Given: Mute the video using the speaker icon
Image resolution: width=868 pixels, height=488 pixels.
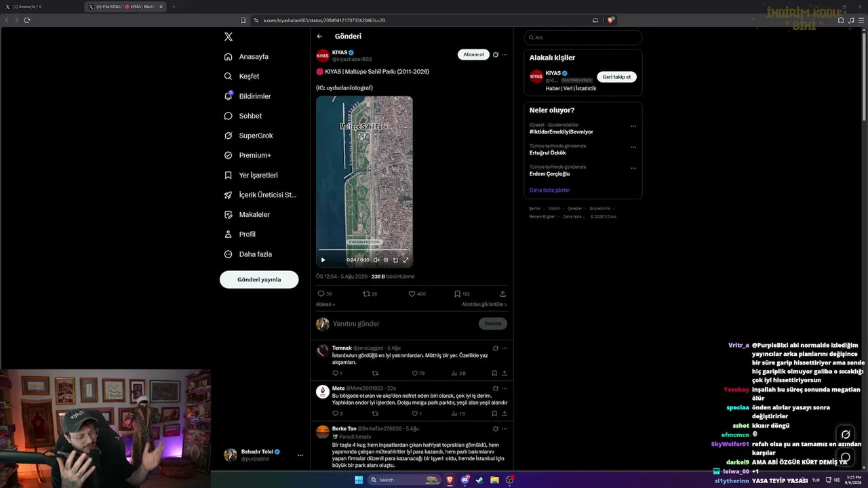Looking at the screenshot, I should [376, 260].
